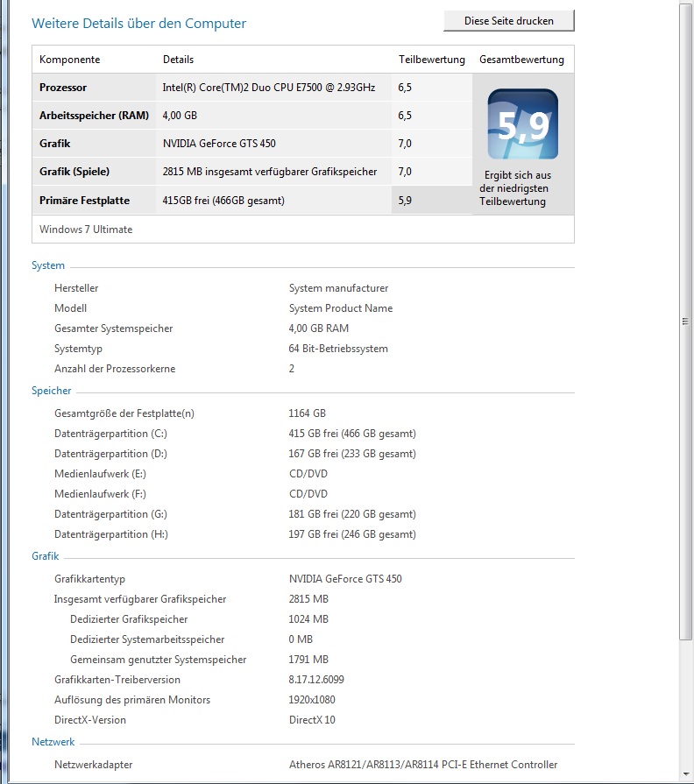This screenshot has width=694, height=784.
Task: Click the 'Speicher' section heading
Action: [x=52, y=391]
